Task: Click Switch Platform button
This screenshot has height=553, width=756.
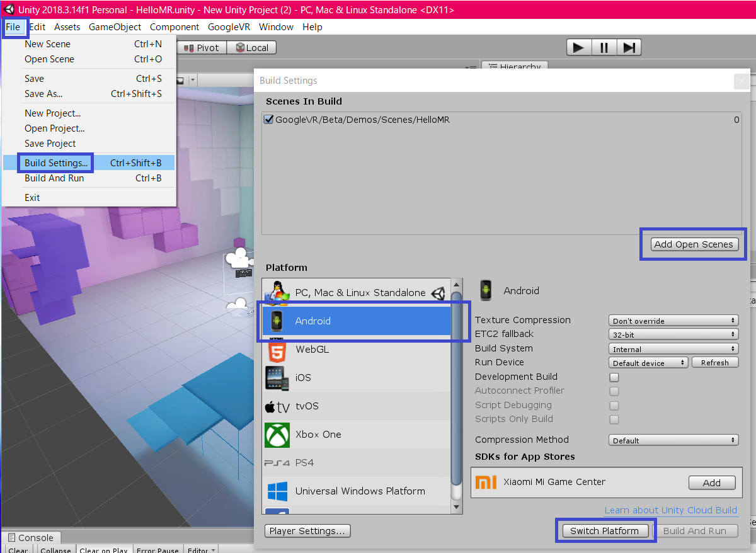Action: coord(605,531)
